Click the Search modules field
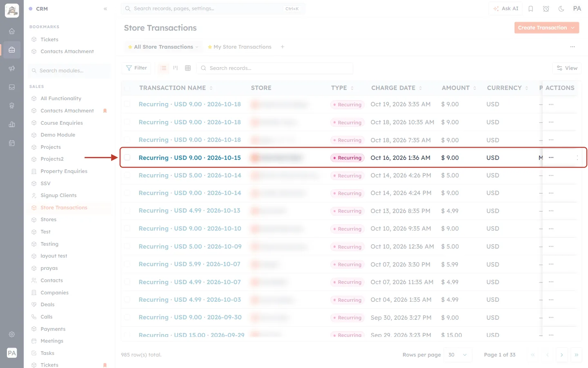Screen dimensions: 588x368 (69, 71)
